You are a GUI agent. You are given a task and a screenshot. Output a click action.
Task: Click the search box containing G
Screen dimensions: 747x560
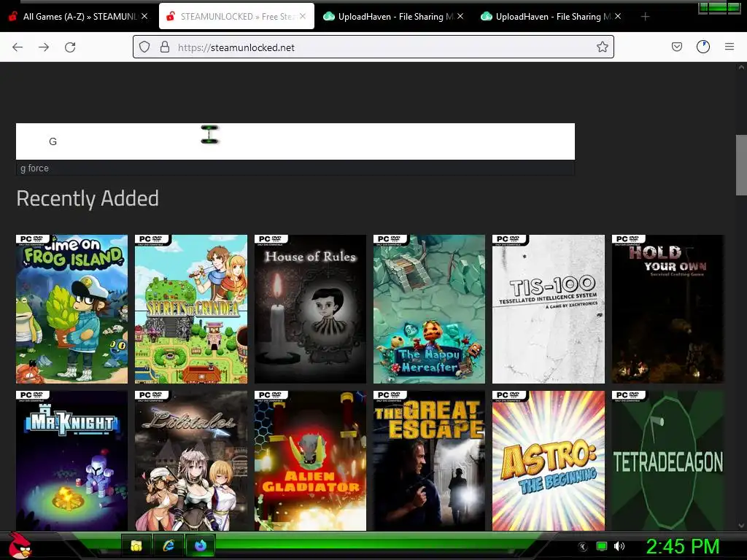[x=295, y=141]
